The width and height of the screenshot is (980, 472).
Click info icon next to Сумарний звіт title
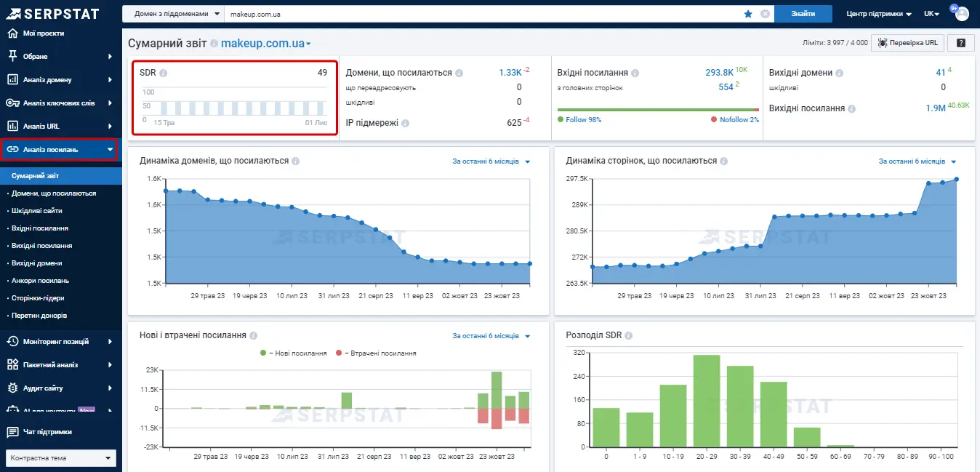click(x=214, y=44)
